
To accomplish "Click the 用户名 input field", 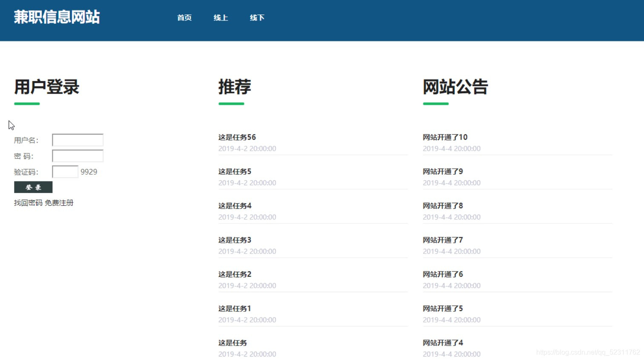I will coord(77,140).
